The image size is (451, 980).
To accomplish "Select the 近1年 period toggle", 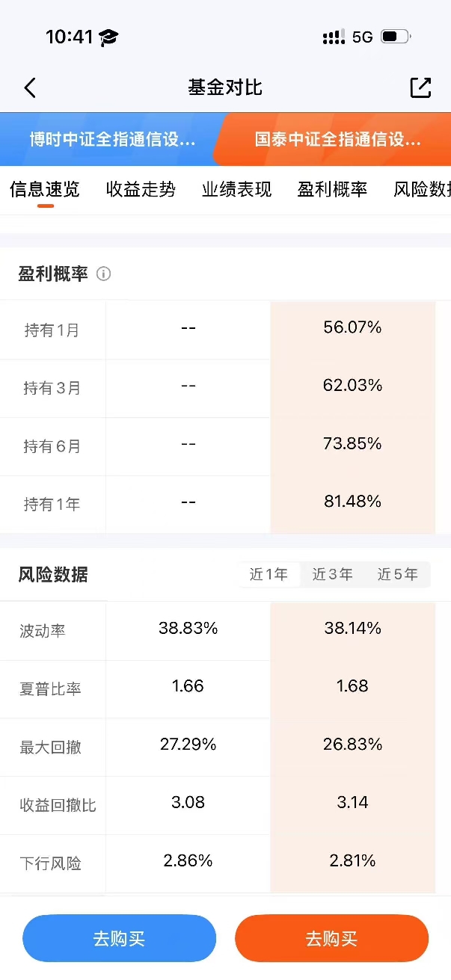I will pyautogui.click(x=269, y=574).
